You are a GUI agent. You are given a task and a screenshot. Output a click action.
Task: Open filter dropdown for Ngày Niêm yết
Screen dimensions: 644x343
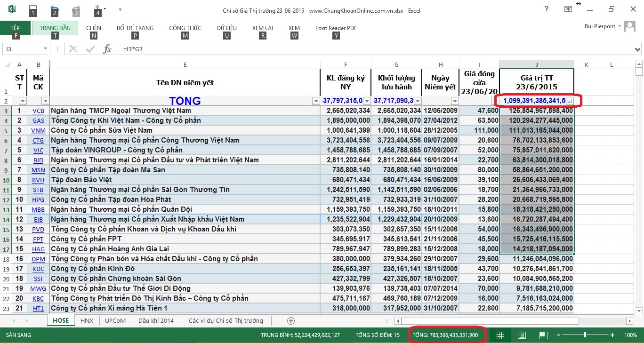pyautogui.click(x=454, y=101)
